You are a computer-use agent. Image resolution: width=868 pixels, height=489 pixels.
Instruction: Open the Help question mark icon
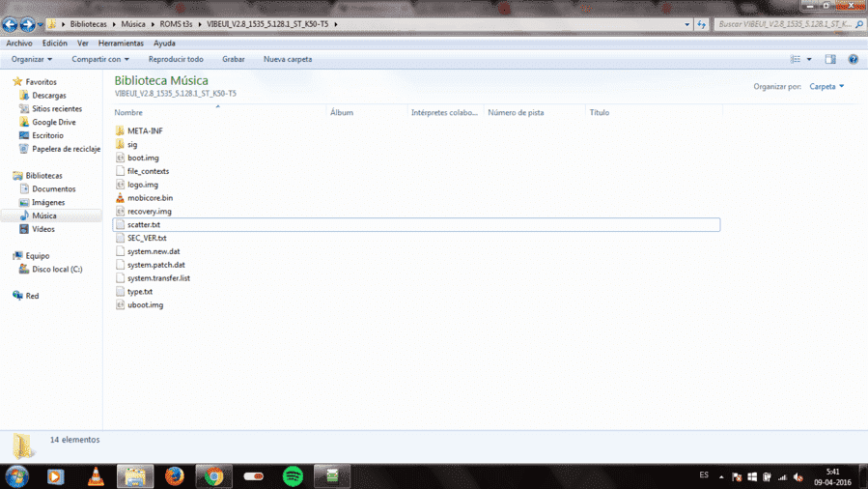[x=854, y=59]
